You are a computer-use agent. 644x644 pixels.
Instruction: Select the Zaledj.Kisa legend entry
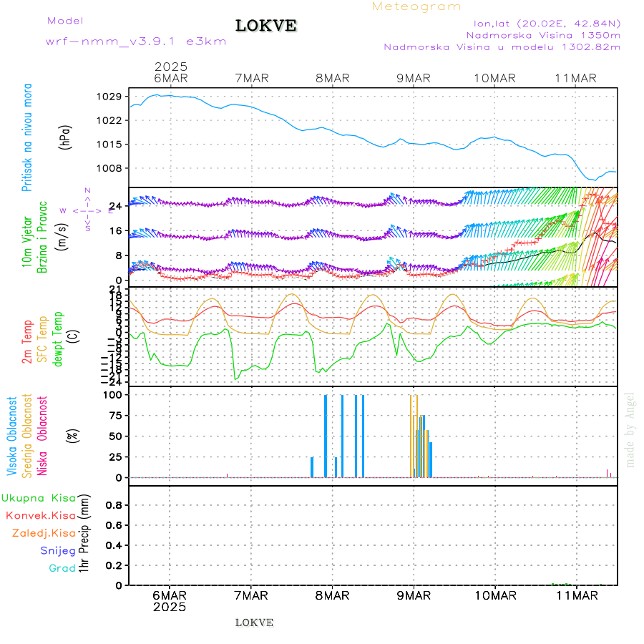point(44,533)
